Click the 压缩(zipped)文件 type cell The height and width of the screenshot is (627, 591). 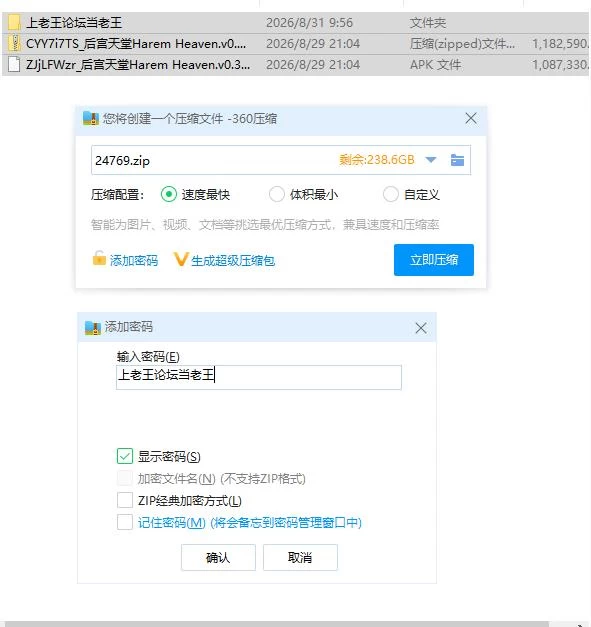tap(462, 44)
